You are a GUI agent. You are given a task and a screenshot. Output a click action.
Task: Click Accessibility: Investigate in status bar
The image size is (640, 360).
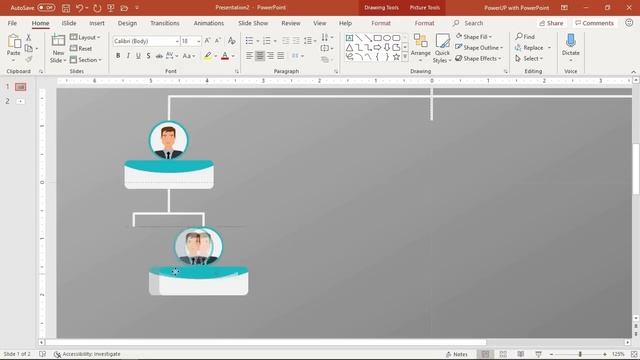click(87, 354)
